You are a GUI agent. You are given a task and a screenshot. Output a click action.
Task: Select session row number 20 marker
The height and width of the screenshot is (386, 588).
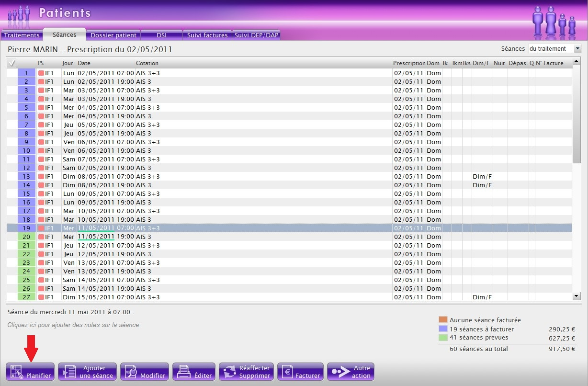click(26, 237)
